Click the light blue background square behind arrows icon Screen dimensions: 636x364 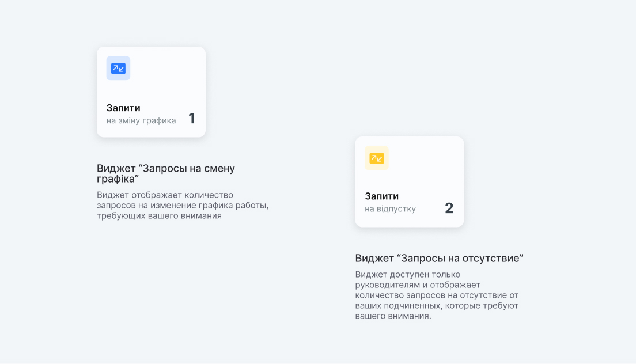(x=118, y=68)
